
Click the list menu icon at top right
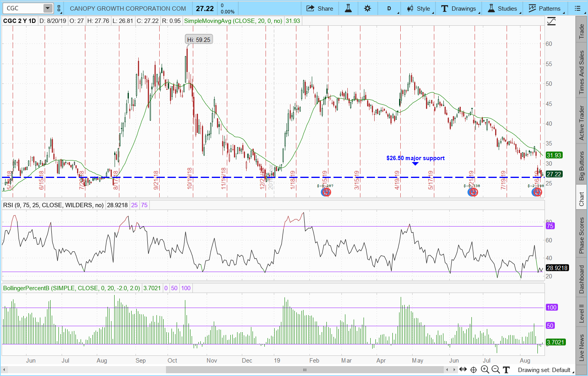tap(577, 8)
